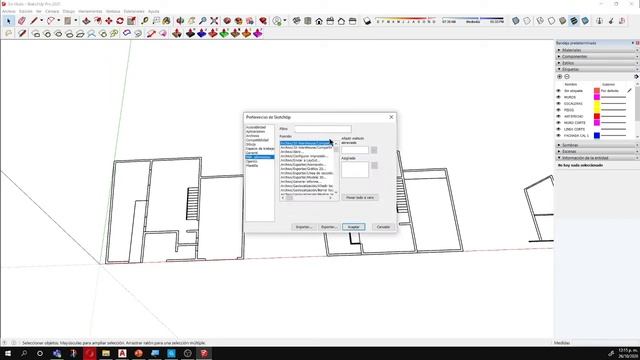Expand the Escenas tray panel
This screenshot has width=640, height=360.
point(597,151)
